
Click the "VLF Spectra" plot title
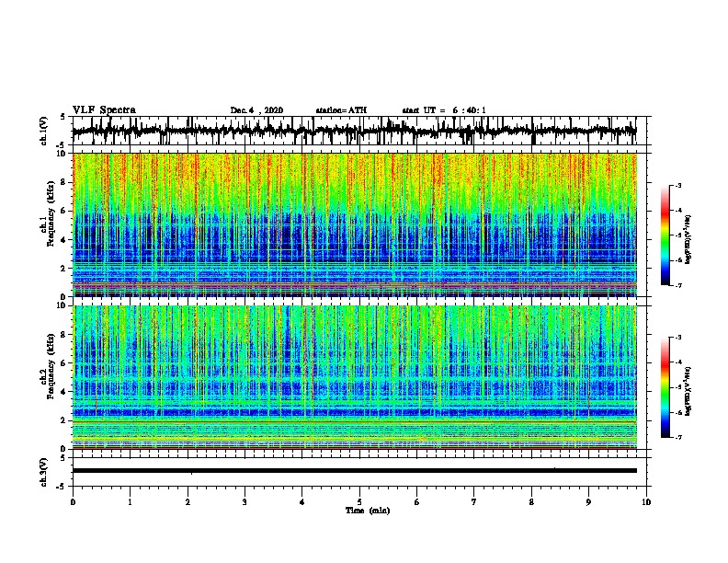[104, 110]
